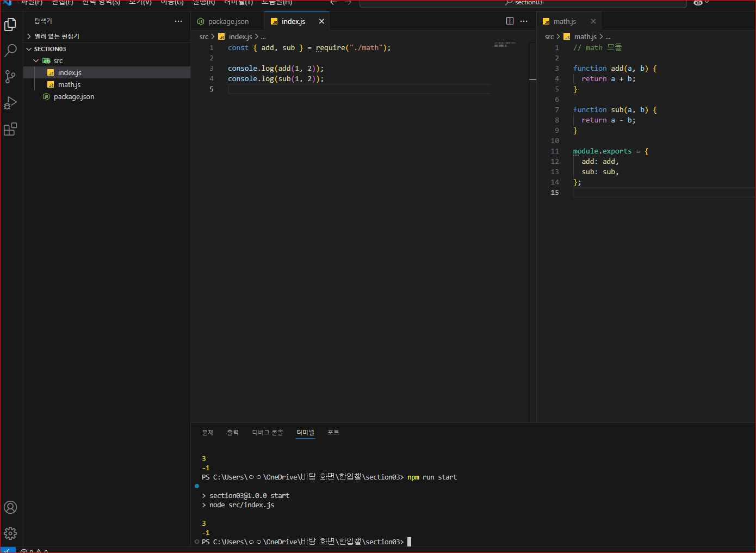The width and height of the screenshot is (756, 553).
Task: Switch to the 디버그 콘솔 panel tab
Action: tap(268, 433)
